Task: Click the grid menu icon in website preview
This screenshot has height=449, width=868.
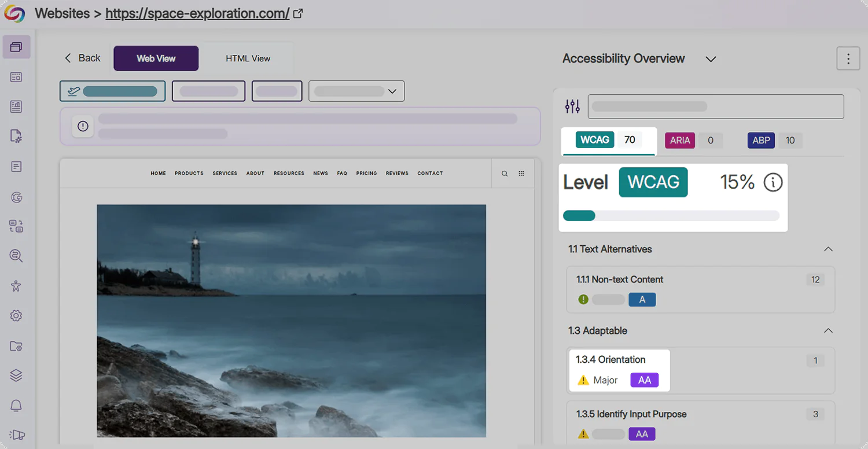Action: pyautogui.click(x=521, y=174)
